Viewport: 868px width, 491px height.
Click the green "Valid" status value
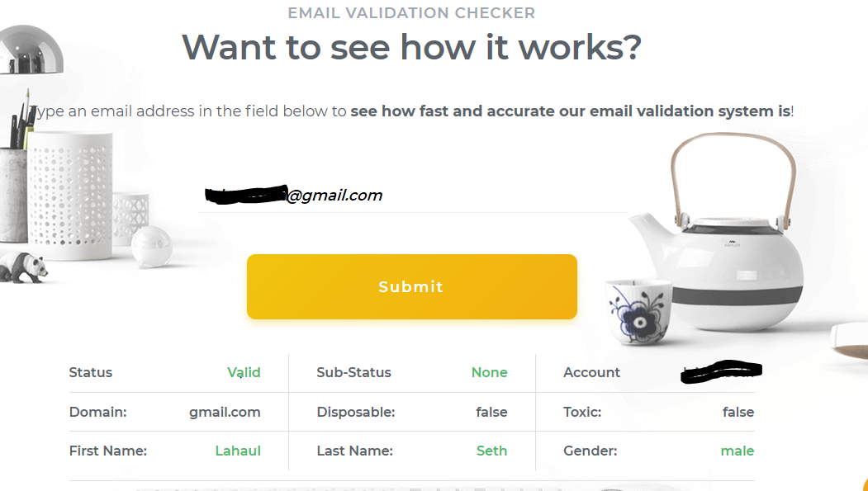244,372
